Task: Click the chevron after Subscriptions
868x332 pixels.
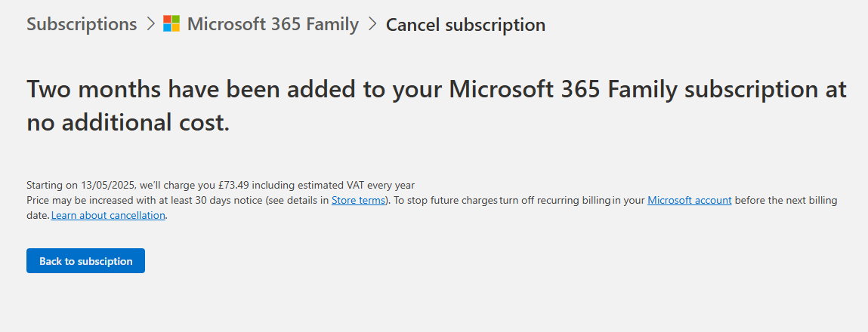Action: (x=150, y=24)
